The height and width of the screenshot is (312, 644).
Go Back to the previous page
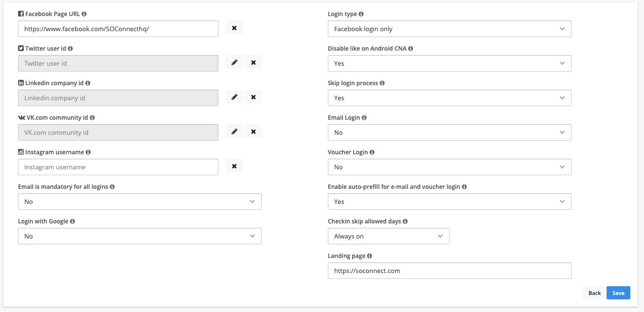[x=594, y=293]
